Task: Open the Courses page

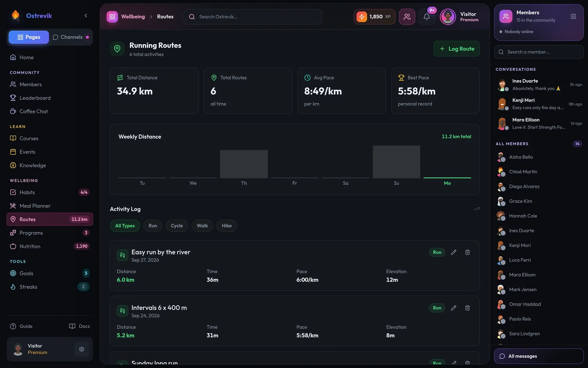Action: pos(50,138)
